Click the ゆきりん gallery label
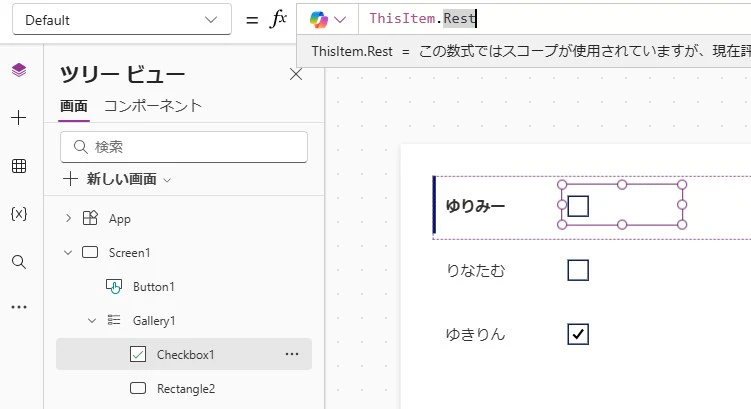The height and width of the screenshot is (409, 751). click(x=476, y=334)
